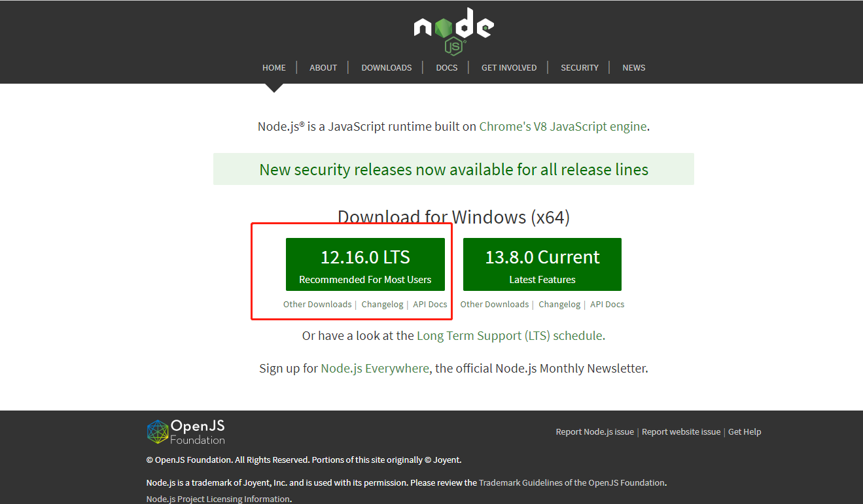Follow the Chrome's V8 JavaScript engine link
Viewport: 863px width, 504px height.
pos(563,126)
